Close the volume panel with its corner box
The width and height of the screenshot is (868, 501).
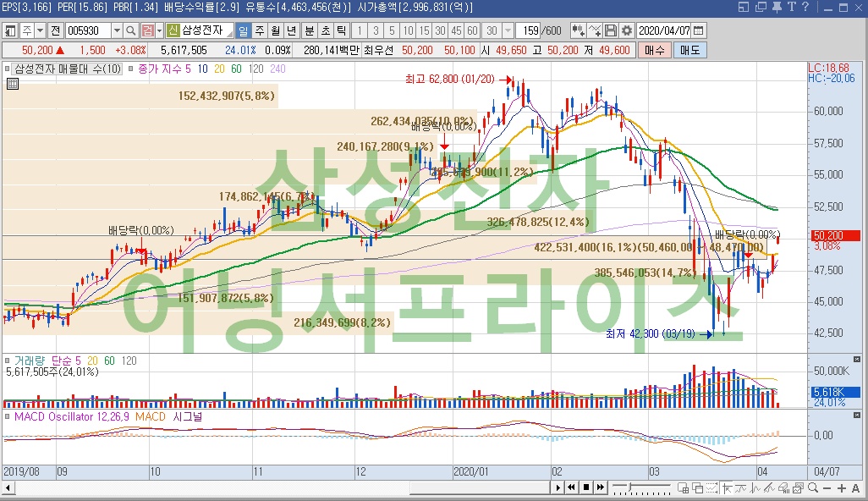tap(857, 360)
